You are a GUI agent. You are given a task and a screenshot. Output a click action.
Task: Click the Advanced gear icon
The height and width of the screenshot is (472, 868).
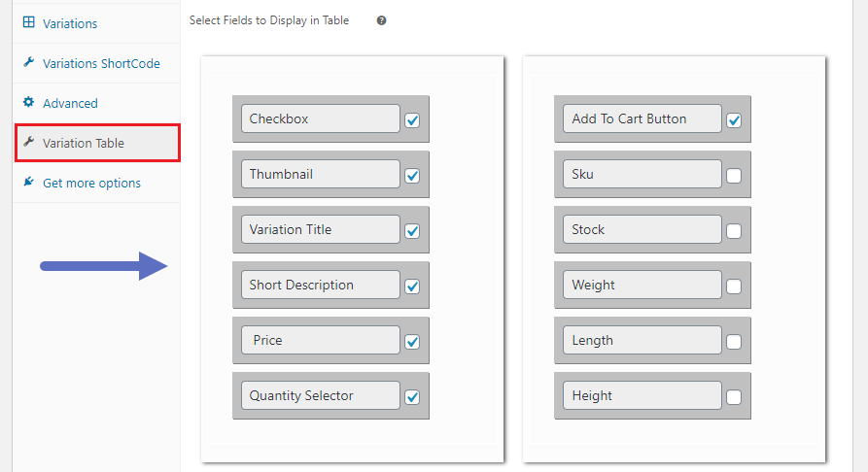[29, 102]
